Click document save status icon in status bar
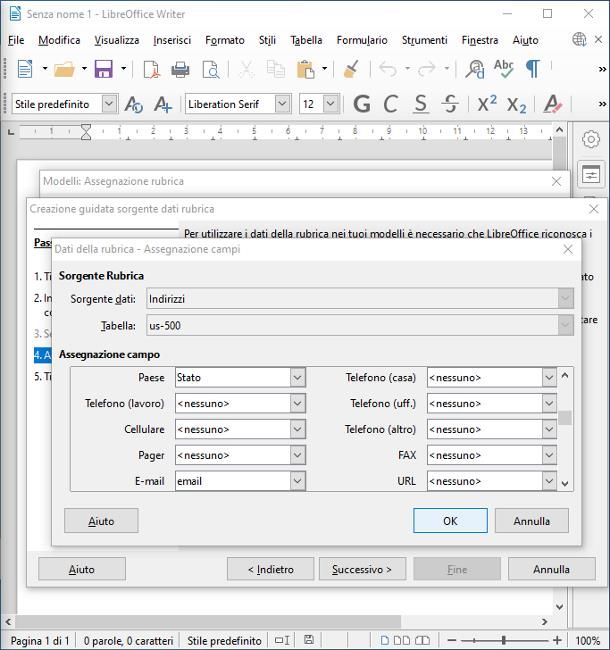 [x=309, y=640]
